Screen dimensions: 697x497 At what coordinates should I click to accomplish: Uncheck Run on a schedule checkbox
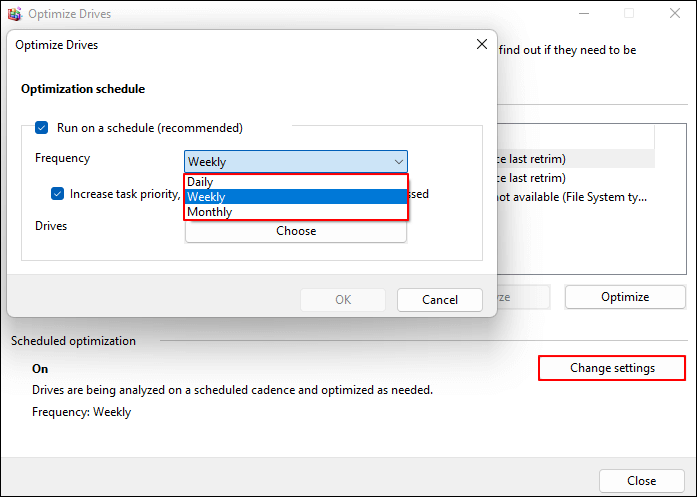coord(42,128)
